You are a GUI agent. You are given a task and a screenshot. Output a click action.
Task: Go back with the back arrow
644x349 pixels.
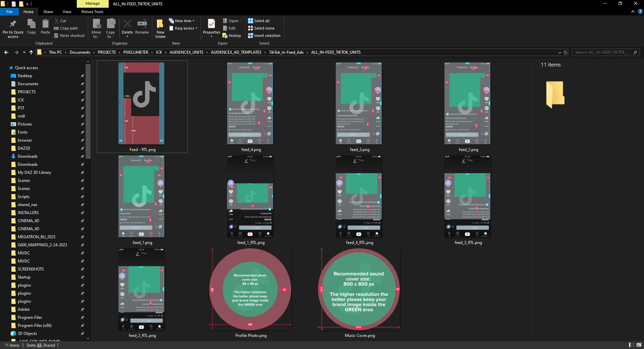[6, 52]
